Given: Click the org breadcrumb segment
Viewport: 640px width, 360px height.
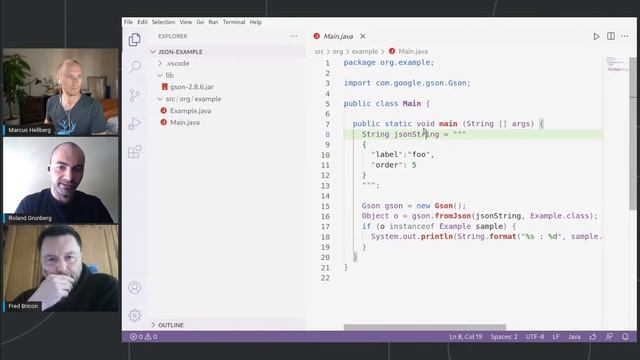Looking at the screenshot, I should click(x=338, y=51).
